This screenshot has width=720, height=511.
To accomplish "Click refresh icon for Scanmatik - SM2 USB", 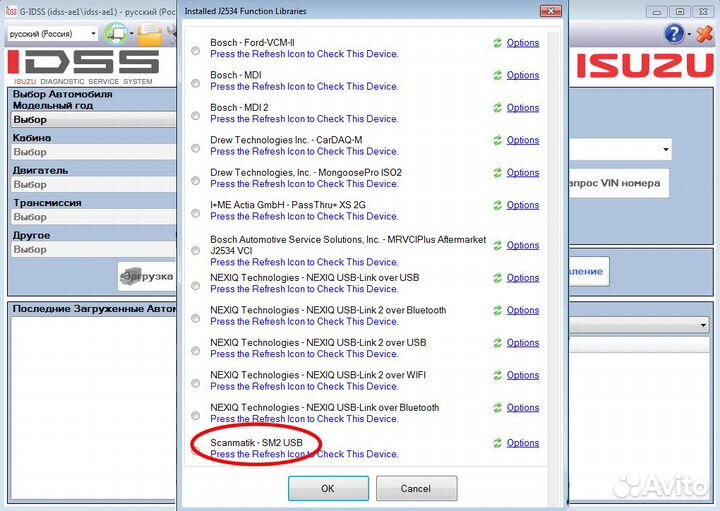I will [497, 443].
